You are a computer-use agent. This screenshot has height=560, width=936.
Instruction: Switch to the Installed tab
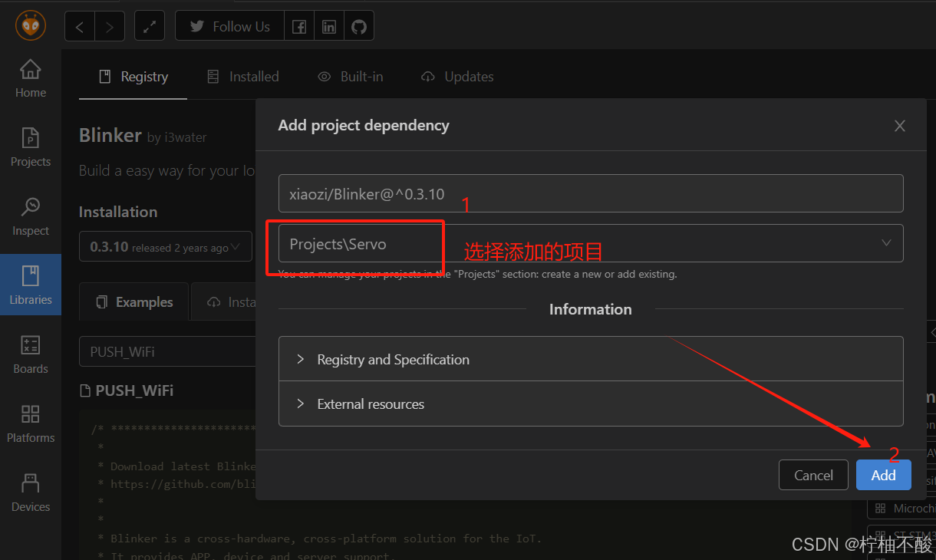click(243, 77)
